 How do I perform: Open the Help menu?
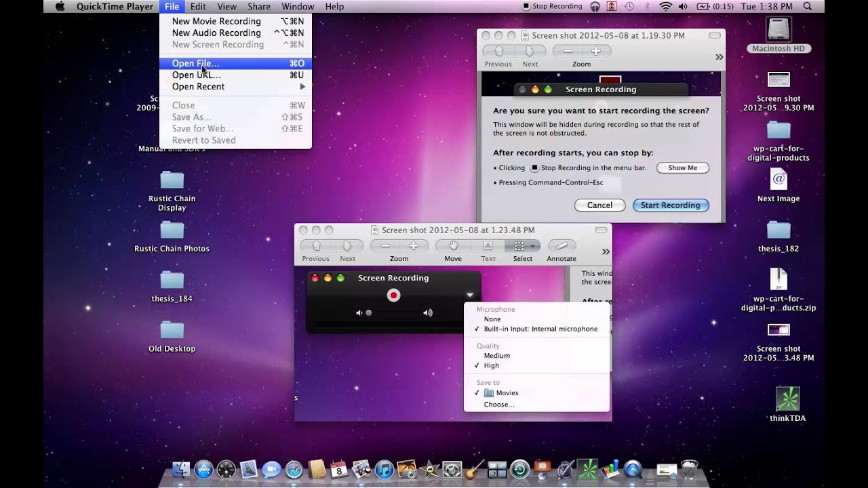click(x=334, y=6)
